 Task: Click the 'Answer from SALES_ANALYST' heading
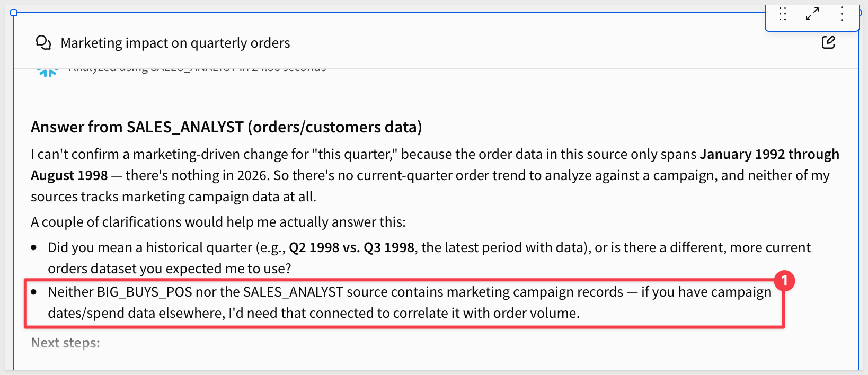pos(226,127)
